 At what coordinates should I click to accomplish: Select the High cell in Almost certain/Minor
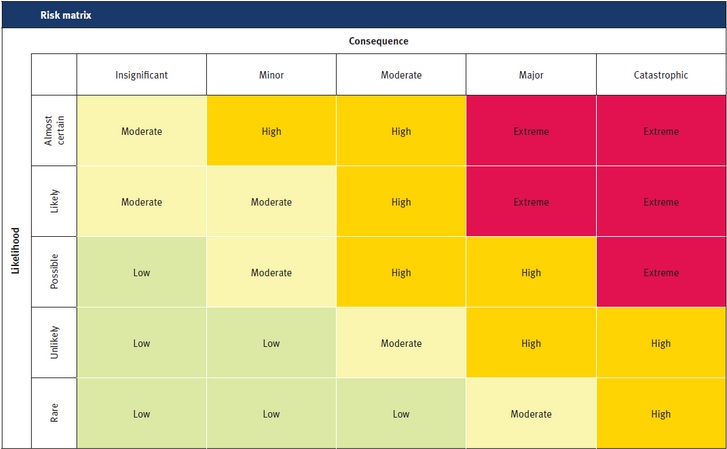(x=271, y=131)
